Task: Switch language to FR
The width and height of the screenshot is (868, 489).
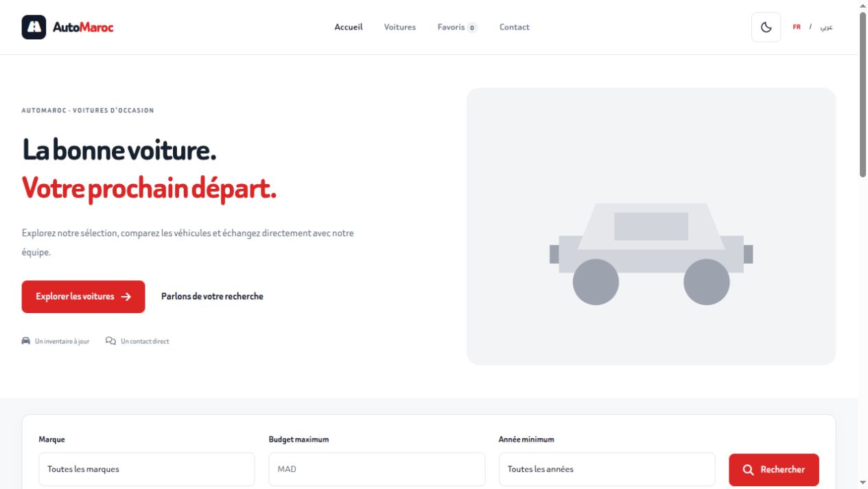Action: pos(797,27)
